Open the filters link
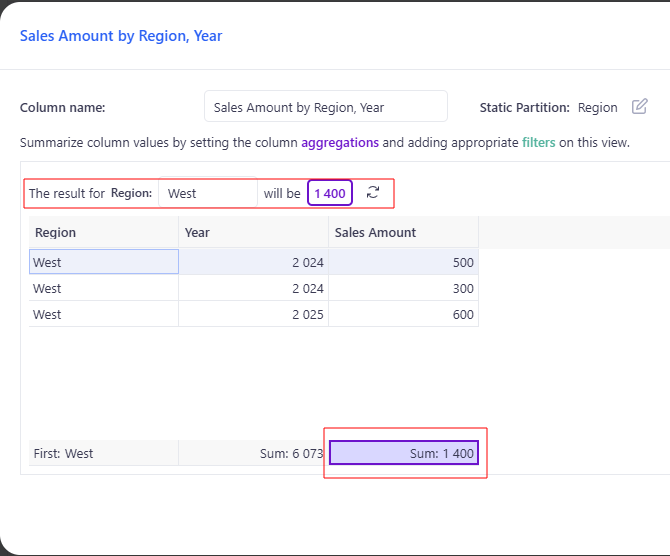This screenshot has height=556, width=670. 538,143
